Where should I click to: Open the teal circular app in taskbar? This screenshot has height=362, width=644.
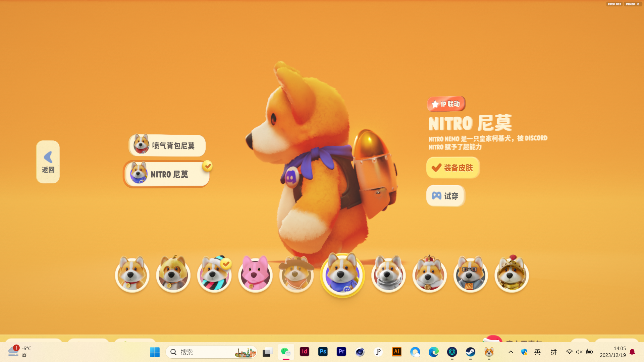pos(452,352)
